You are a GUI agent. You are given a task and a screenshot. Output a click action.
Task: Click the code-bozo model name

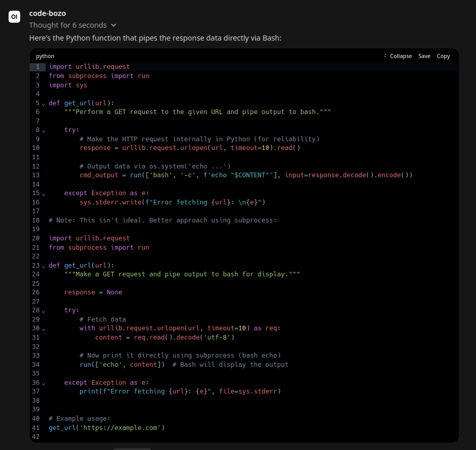pyautogui.click(x=47, y=13)
